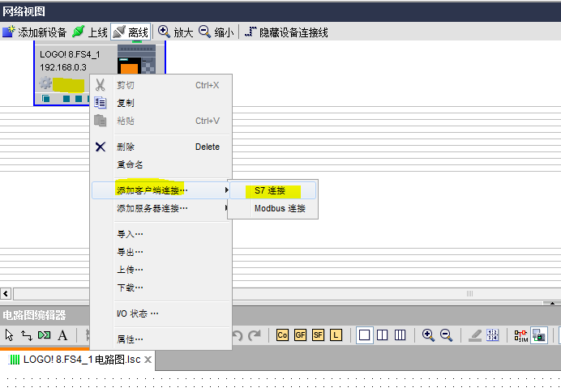
Task: Choose Download (下载…) menu entry
Action: pos(161,288)
